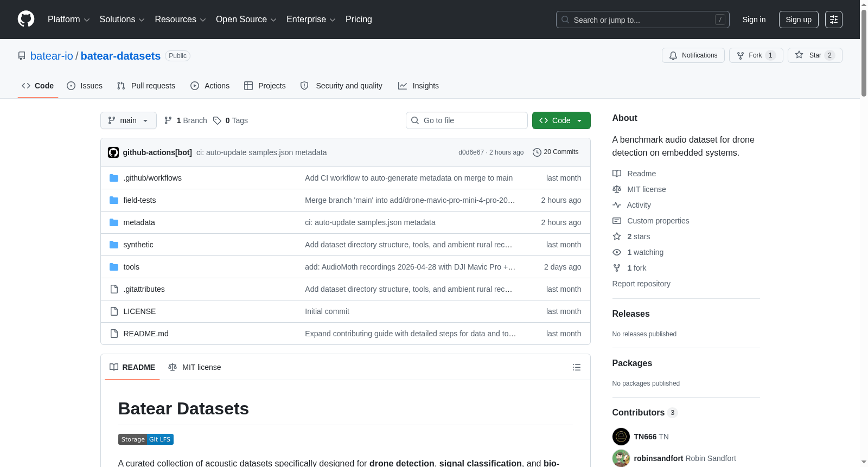Image resolution: width=868 pixels, height=467 pixels.
Task: Expand the Open Source menu
Action: coord(246,20)
